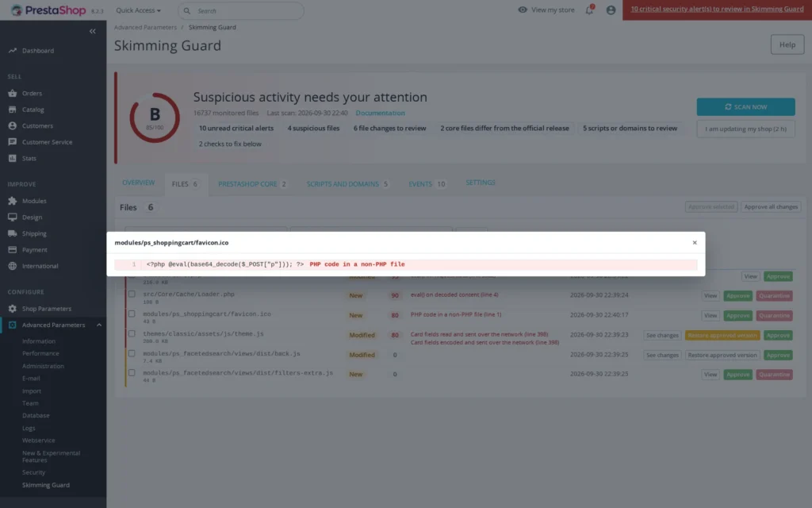This screenshot has width=812, height=508.
Task: Open notifications bell in the header
Action: 589,10
